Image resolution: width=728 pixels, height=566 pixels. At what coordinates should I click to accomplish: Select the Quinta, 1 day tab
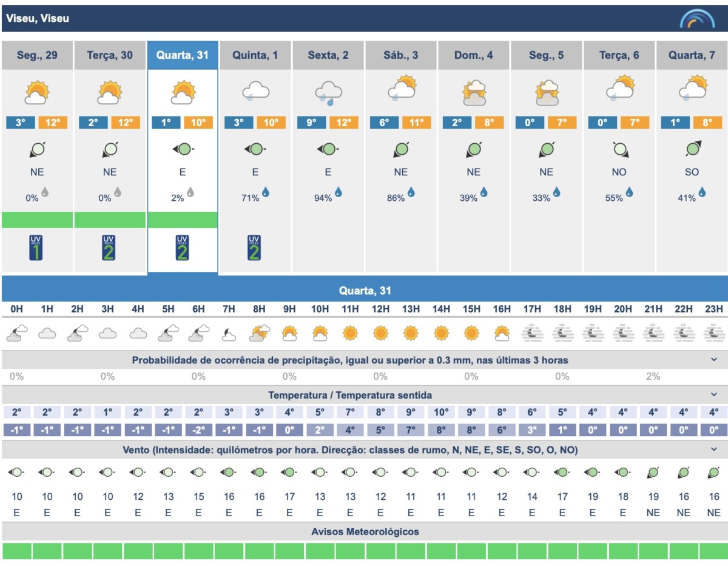(x=255, y=55)
